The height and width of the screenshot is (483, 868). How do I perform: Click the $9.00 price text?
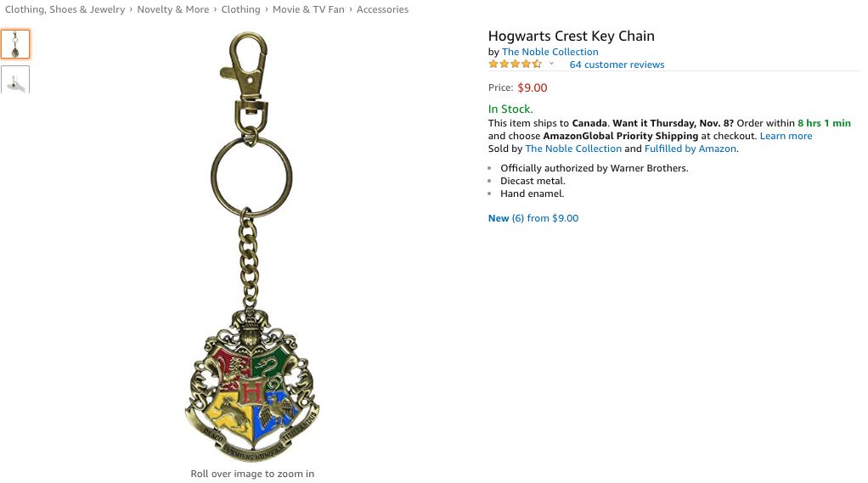click(532, 87)
